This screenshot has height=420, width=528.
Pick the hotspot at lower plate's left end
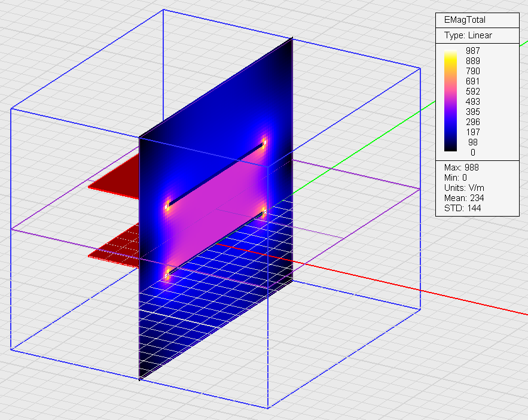(167, 275)
